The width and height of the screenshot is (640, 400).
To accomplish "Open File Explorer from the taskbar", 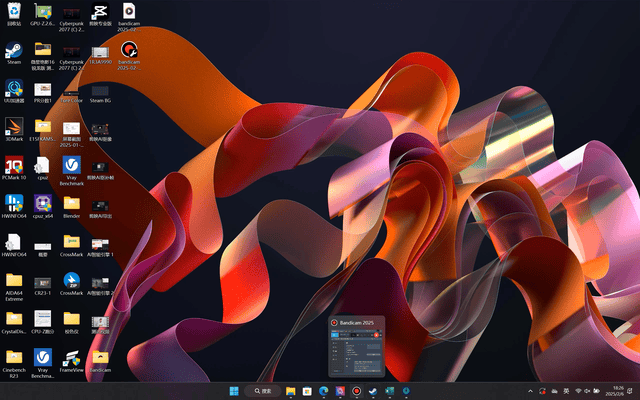I will pos(291,391).
